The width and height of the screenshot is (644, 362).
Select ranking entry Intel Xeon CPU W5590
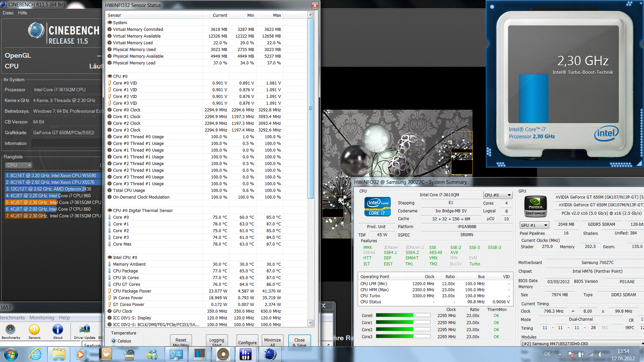click(53, 175)
